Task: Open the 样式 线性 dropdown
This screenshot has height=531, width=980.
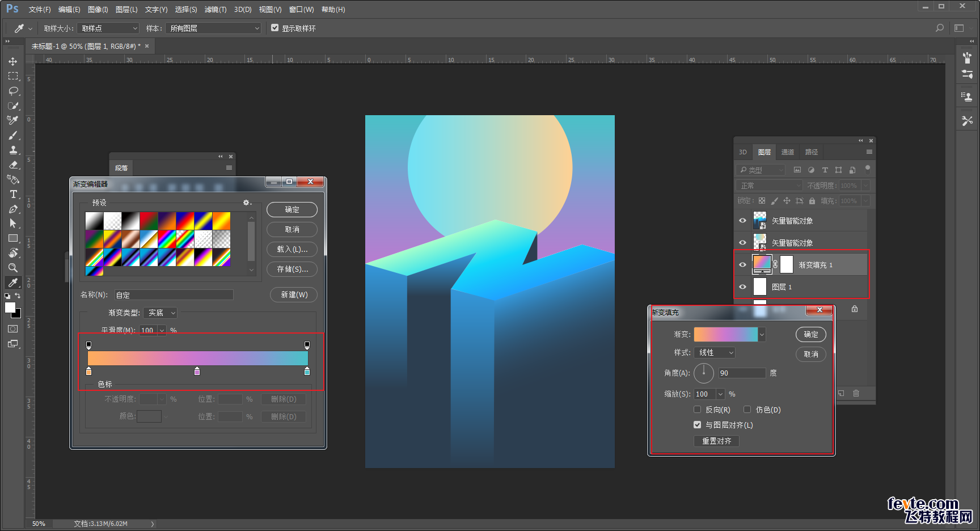Action: point(715,353)
